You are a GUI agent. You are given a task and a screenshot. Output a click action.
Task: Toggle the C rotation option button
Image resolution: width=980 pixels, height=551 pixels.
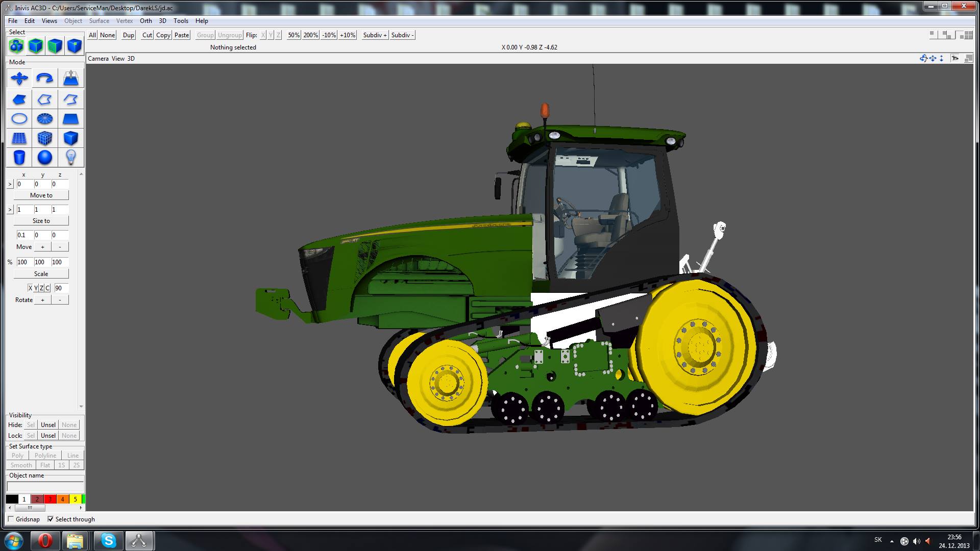coord(48,288)
